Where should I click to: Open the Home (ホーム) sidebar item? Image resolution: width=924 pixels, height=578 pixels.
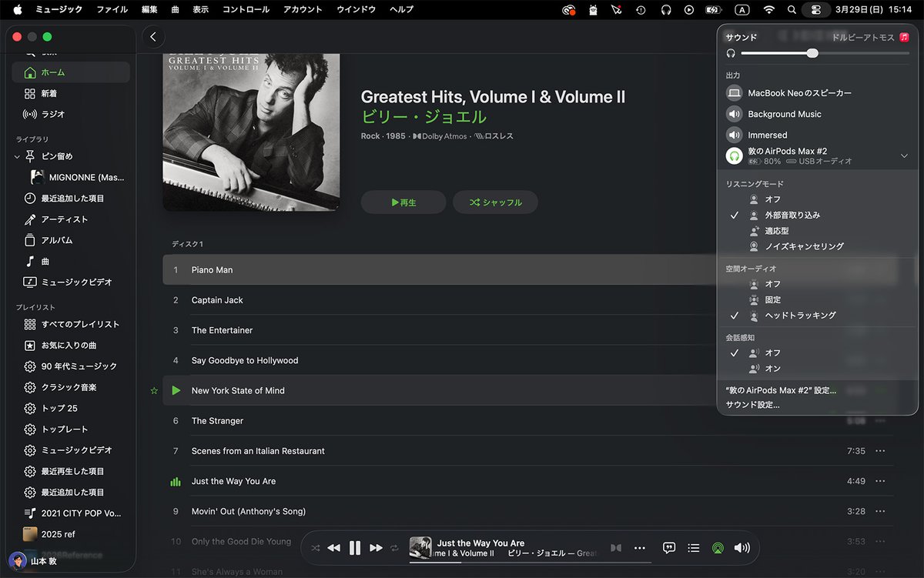[x=71, y=72]
